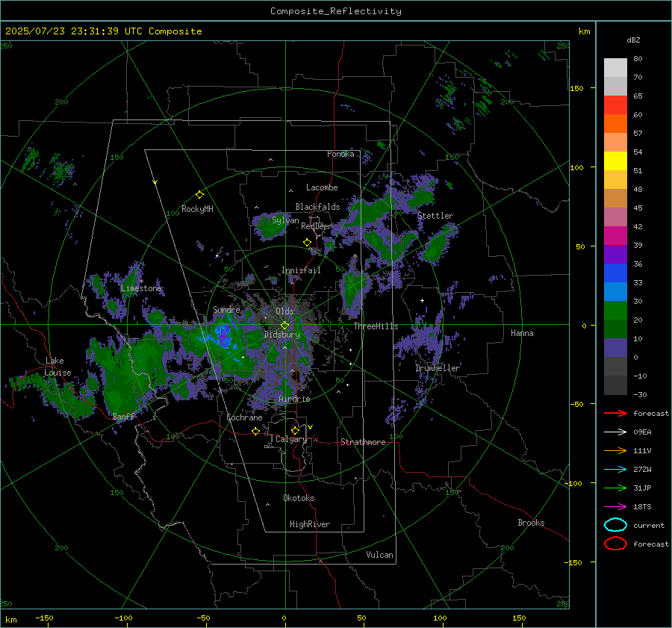Click the Olds town label
The image size is (672, 628).
tap(284, 311)
